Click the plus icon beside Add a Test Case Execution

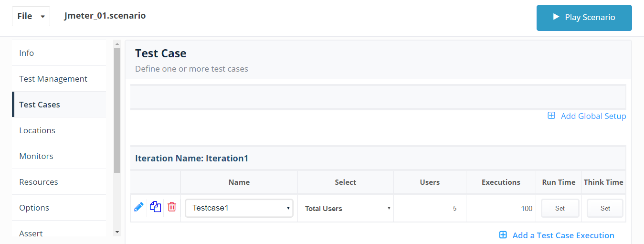pyautogui.click(x=503, y=235)
